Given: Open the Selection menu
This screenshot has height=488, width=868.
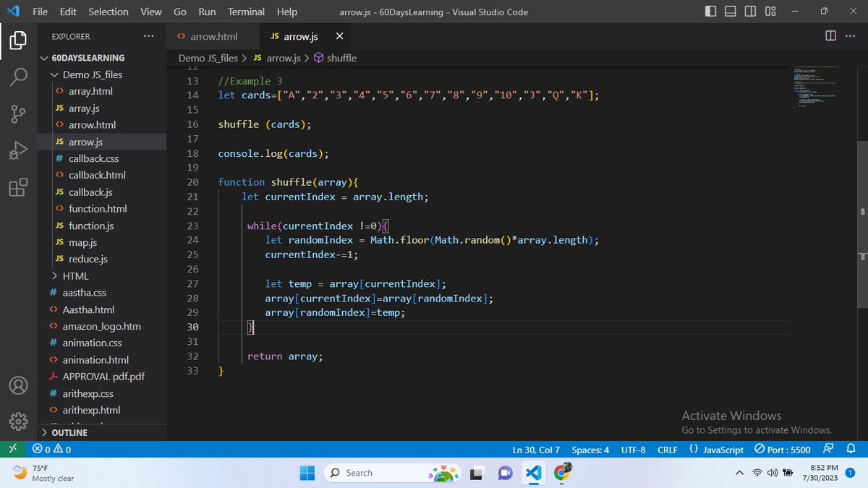Looking at the screenshot, I should point(109,12).
